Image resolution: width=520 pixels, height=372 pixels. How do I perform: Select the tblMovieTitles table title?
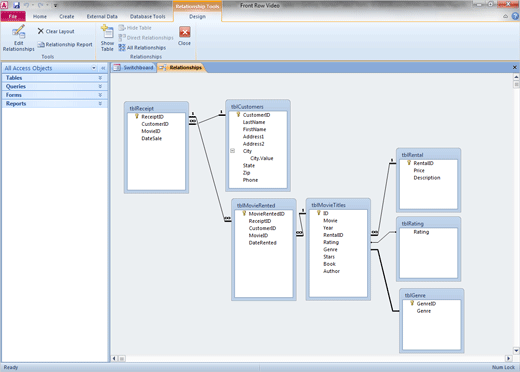(328, 205)
